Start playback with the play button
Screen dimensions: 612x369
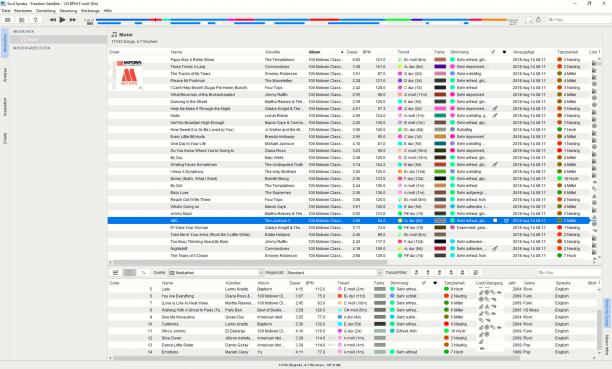(62, 20)
